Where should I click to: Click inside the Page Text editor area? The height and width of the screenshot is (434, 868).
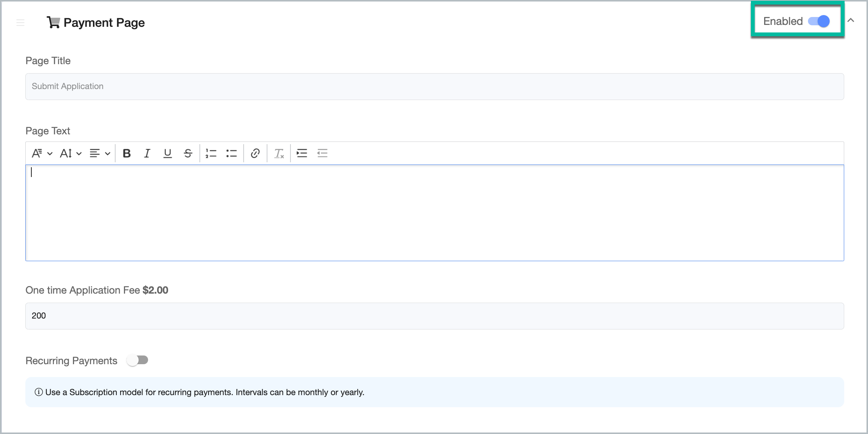point(434,213)
